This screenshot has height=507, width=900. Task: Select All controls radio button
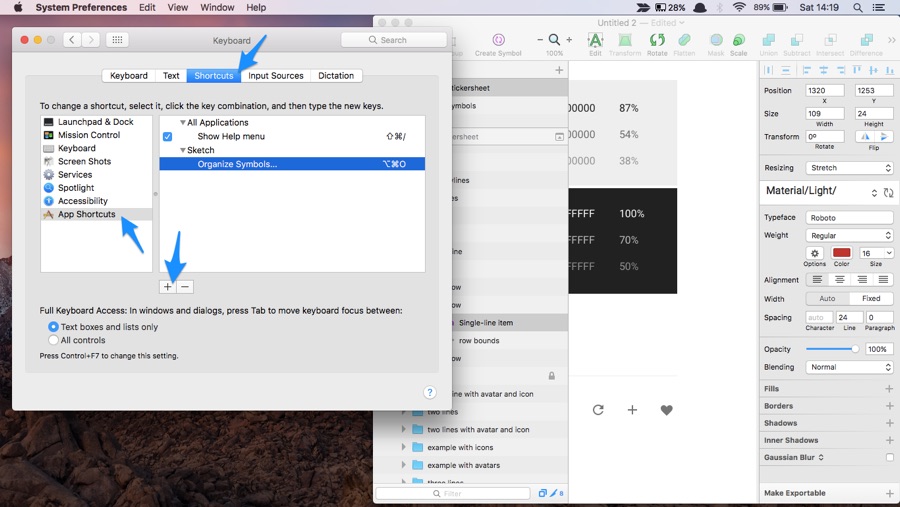pos(53,340)
